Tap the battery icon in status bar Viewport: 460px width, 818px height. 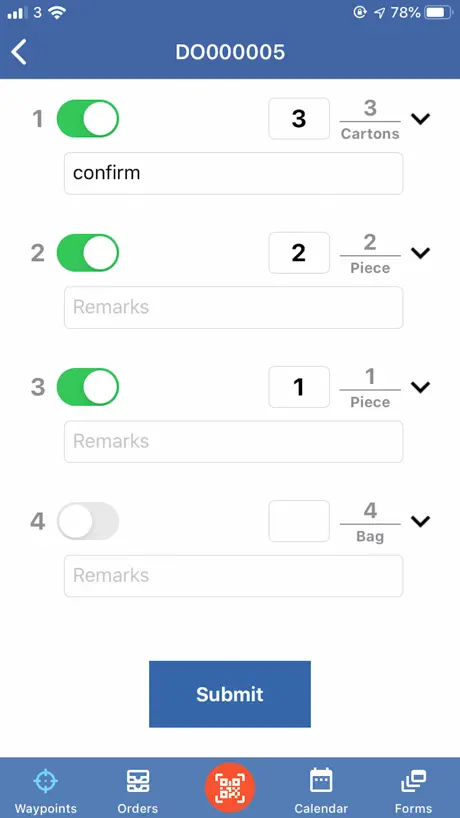[439, 13]
